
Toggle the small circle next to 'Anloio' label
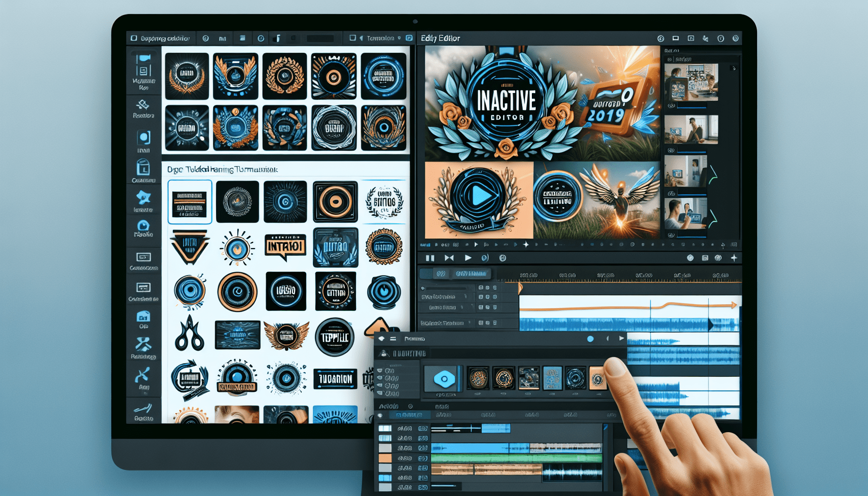410,406
